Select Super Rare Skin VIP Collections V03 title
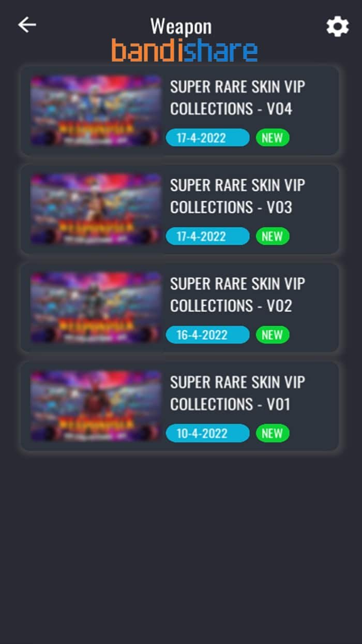The width and height of the screenshot is (362, 644). tap(238, 196)
